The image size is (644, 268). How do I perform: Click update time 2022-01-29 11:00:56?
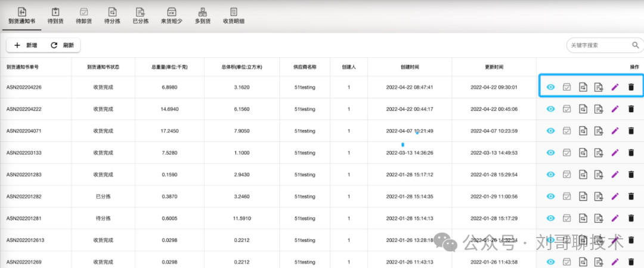point(494,196)
